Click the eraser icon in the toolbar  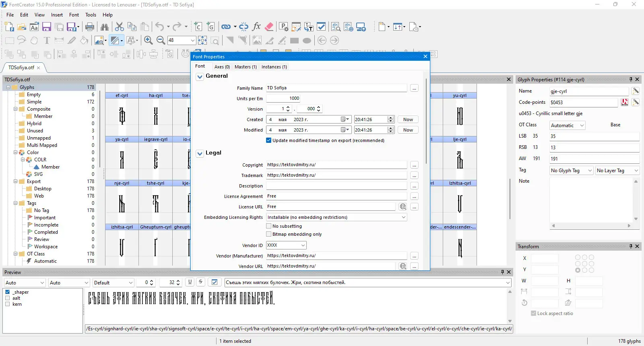[x=269, y=27]
